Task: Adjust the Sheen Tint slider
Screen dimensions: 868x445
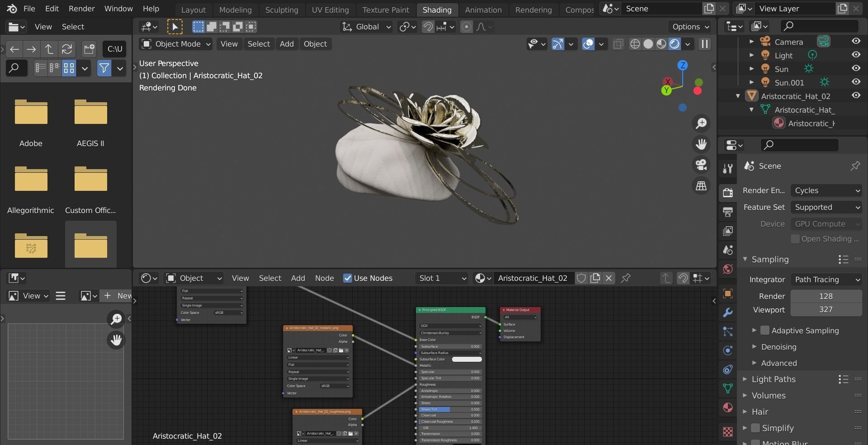Action: click(x=450, y=409)
